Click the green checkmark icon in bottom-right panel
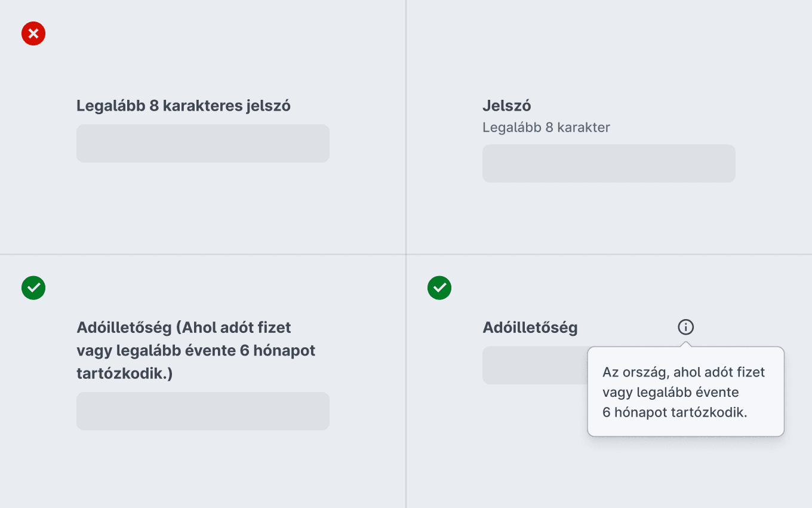This screenshot has width=812, height=508. [439, 287]
